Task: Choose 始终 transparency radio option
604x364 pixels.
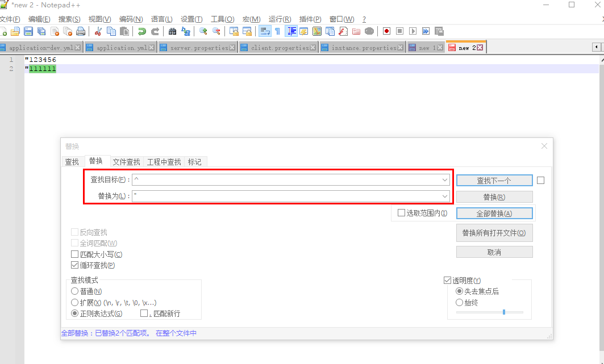Action: tap(459, 303)
